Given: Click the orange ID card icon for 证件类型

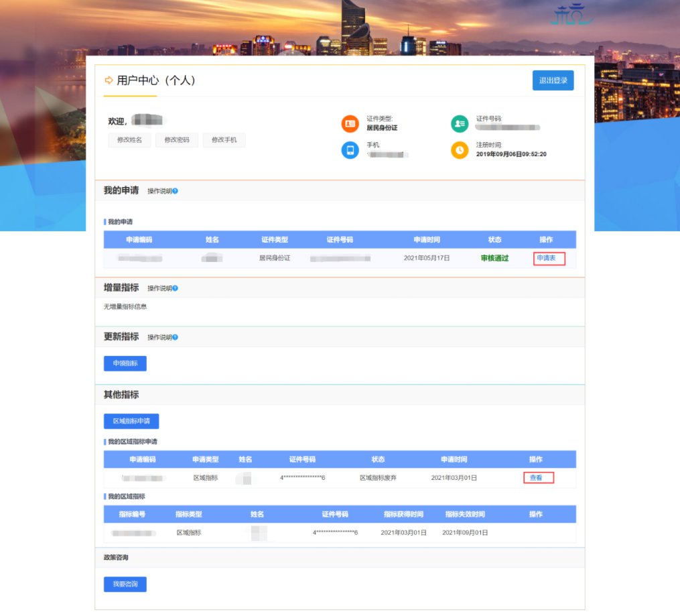Looking at the screenshot, I should point(350,124).
